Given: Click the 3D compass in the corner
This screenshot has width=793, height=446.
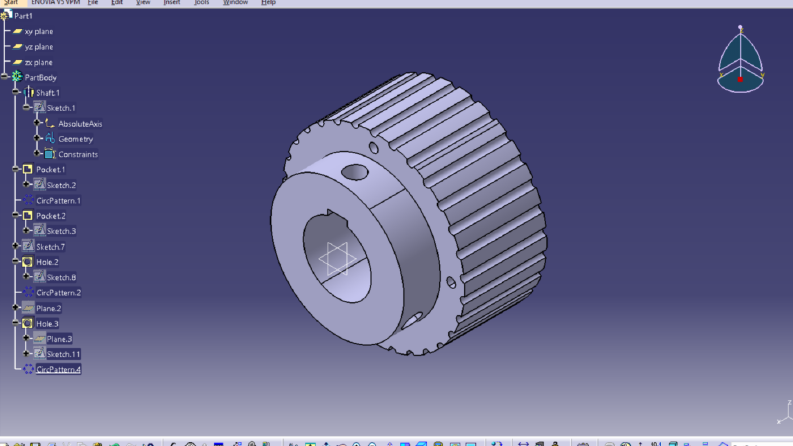Looking at the screenshot, I should click(x=740, y=60).
